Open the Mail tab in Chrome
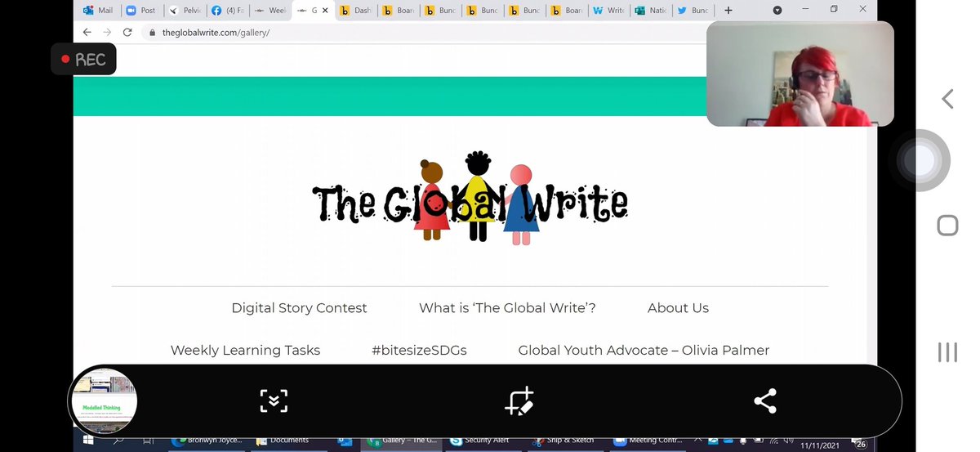This screenshot has width=980, height=452. 97,11
